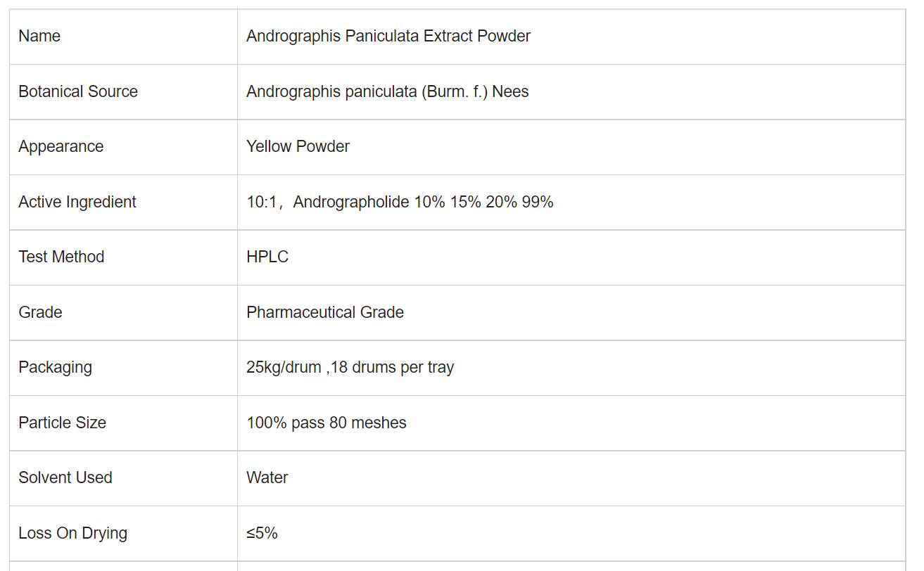This screenshot has height=571, width=924.
Task: Click the 25kg/drum, 18 drums per tray text
Action: 350,367
